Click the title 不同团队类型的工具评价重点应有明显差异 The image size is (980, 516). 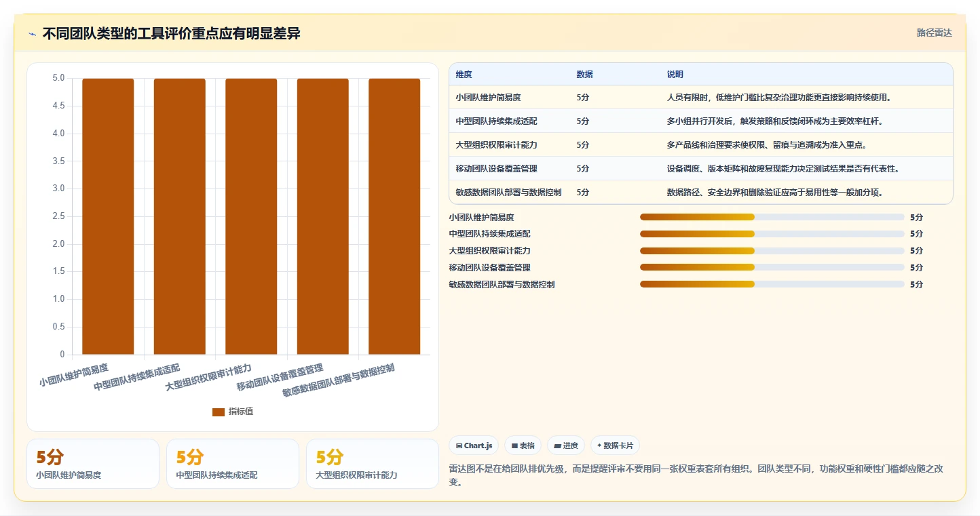pyautogui.click(x=172, y=34)
